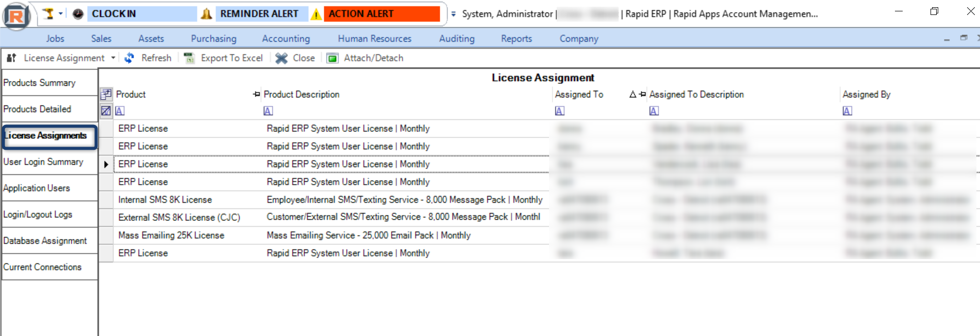Viewport: 980px width, 336px height.
Task: Click the Refresh icon
Action: (x=129, y=58)
